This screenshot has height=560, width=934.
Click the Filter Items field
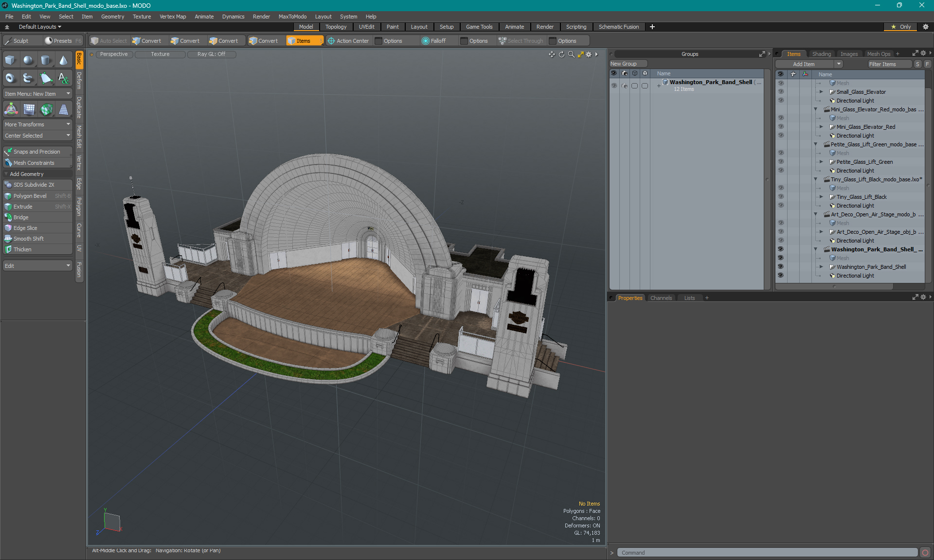pos(889,64)
